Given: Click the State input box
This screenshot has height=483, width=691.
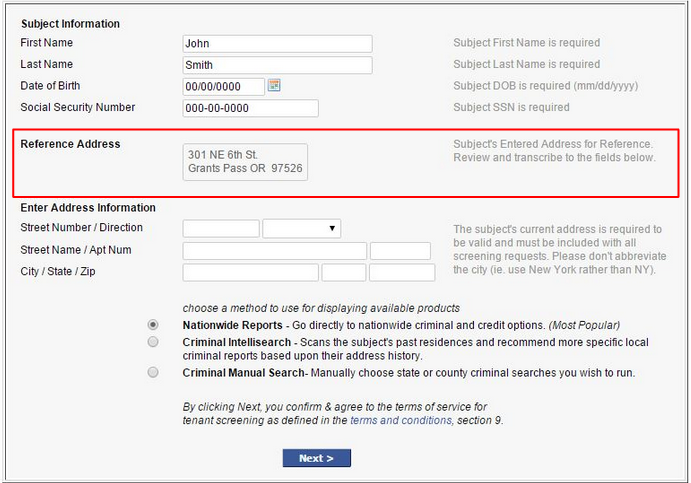Looking at the screenshot, I should (x=343, y=272).
